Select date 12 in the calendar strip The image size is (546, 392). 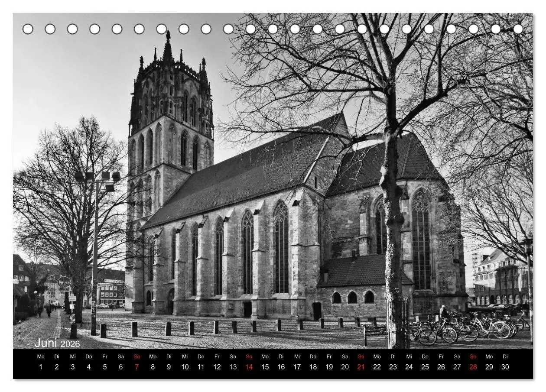click(217, 367)
